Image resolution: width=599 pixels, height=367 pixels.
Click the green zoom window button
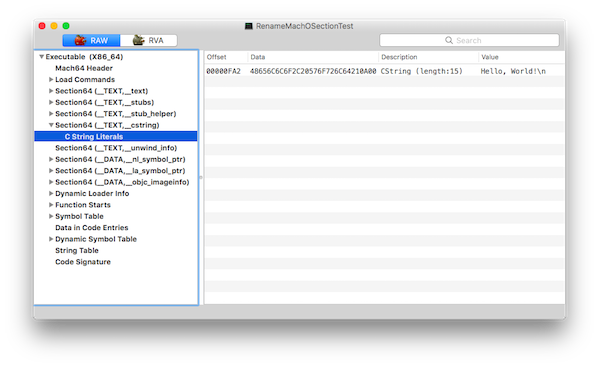click(x=66, y=26)
